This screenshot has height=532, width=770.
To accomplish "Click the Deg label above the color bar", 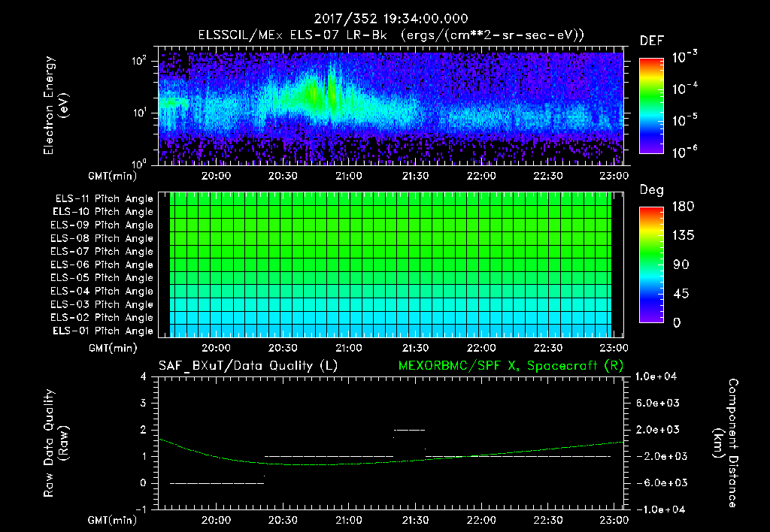I will pos(652,190).
